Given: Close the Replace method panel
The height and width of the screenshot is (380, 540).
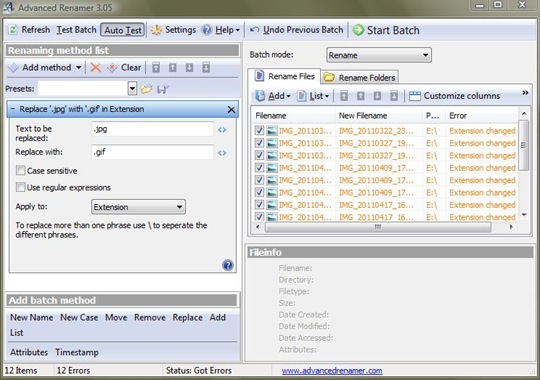Looking at the screenshot, I should tap(231, 110).
